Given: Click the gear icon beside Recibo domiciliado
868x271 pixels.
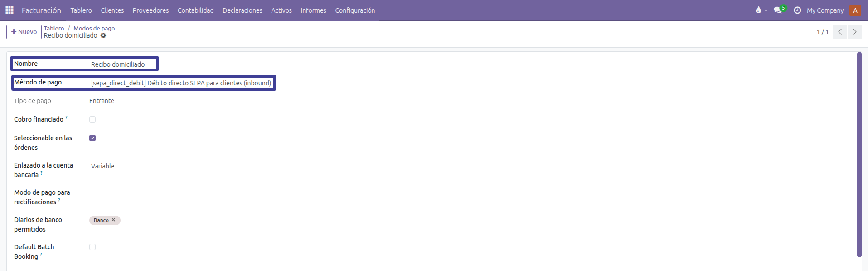Looking at the screenshot, I should 103,35.
